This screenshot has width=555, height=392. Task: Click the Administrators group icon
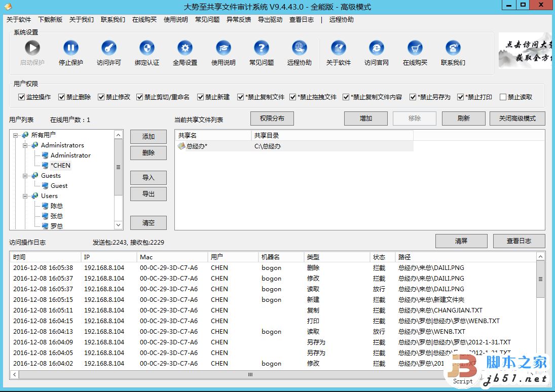(35, 145)
